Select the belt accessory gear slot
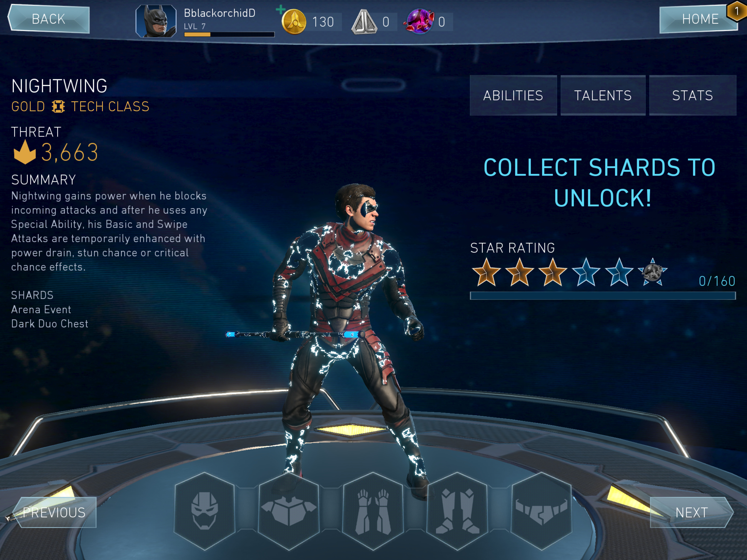The height and width of the screenshot is (560, 747). click(x=541, y=510)
